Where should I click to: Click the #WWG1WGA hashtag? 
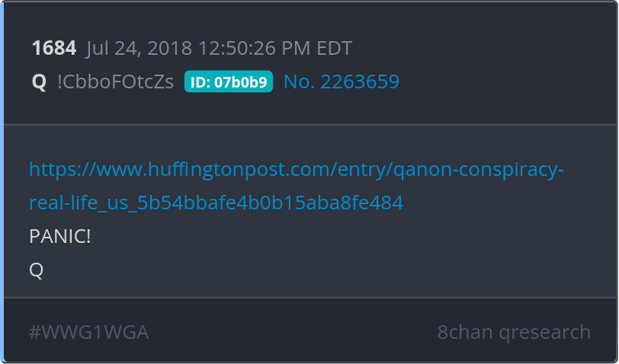point(88,332)
